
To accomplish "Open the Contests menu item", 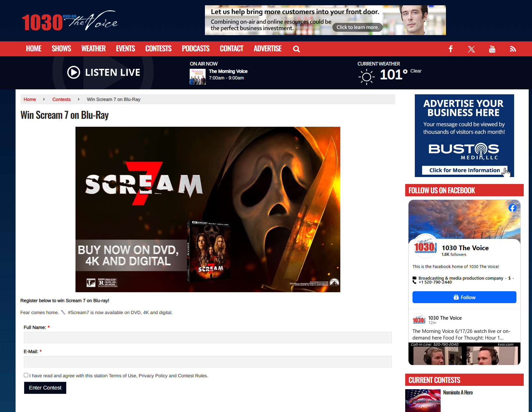I will coord(158,49).
